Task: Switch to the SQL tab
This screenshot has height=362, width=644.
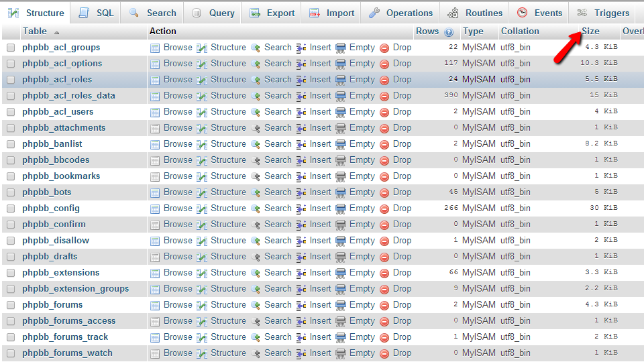Action: tap(97, 13)
